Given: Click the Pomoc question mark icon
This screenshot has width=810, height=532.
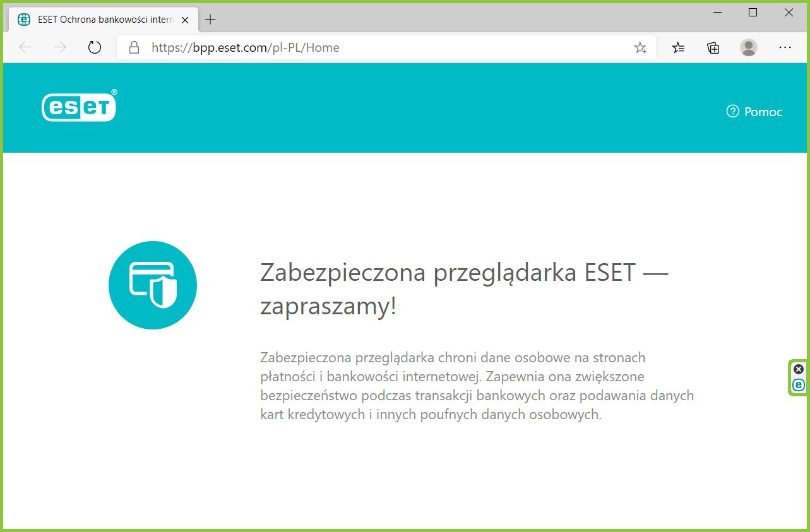Looking at the screenshot, I should click(732, 112).
